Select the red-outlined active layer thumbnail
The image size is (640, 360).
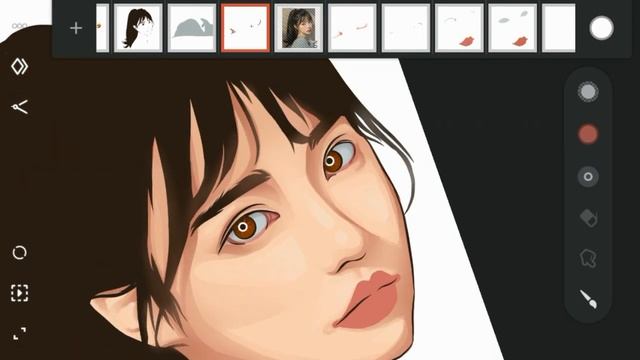pos(245,28)
